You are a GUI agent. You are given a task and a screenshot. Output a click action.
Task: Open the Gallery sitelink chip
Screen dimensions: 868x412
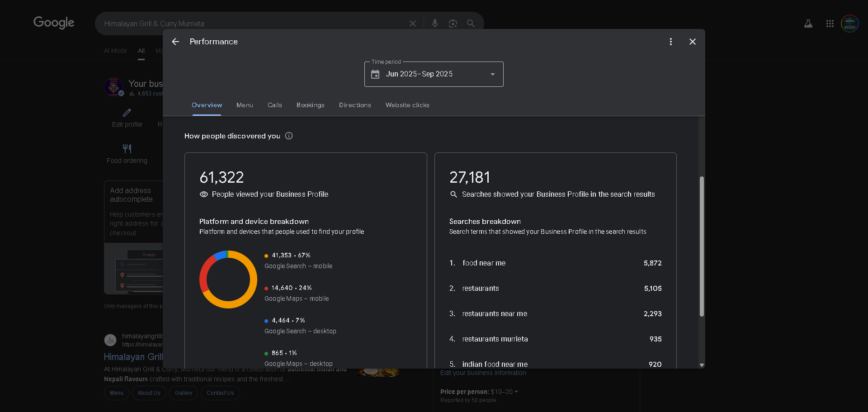pyautogui.click(x=184, y=393)
